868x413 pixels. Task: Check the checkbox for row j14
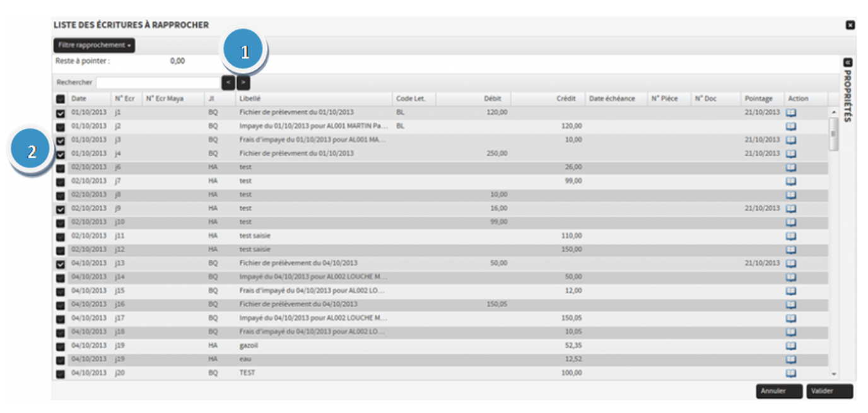tap(61, 277)
